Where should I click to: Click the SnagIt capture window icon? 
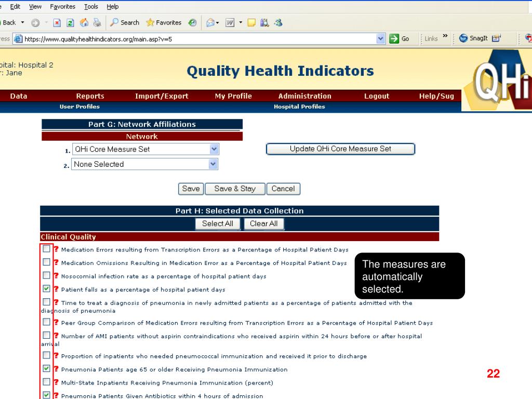point(496,38)
